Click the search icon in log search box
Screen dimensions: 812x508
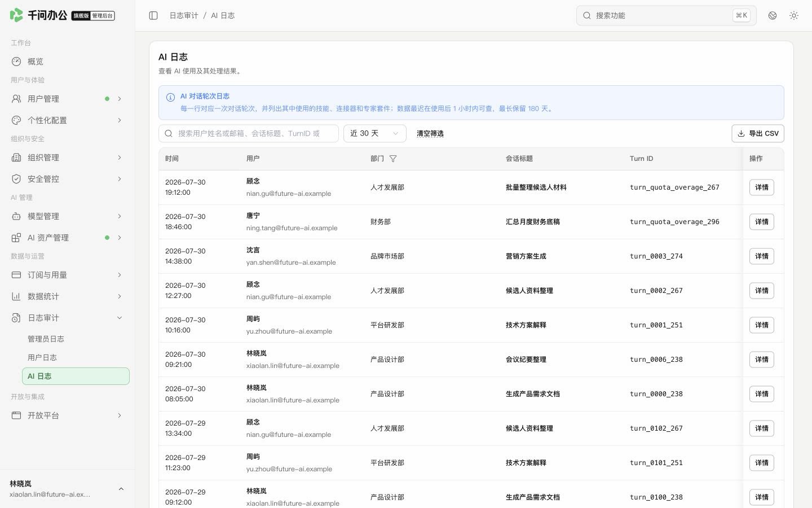click(169, 134)
